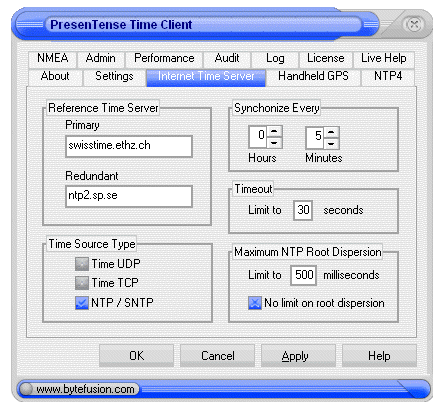
Task: Click the OK button
Action: coord(136,356)
